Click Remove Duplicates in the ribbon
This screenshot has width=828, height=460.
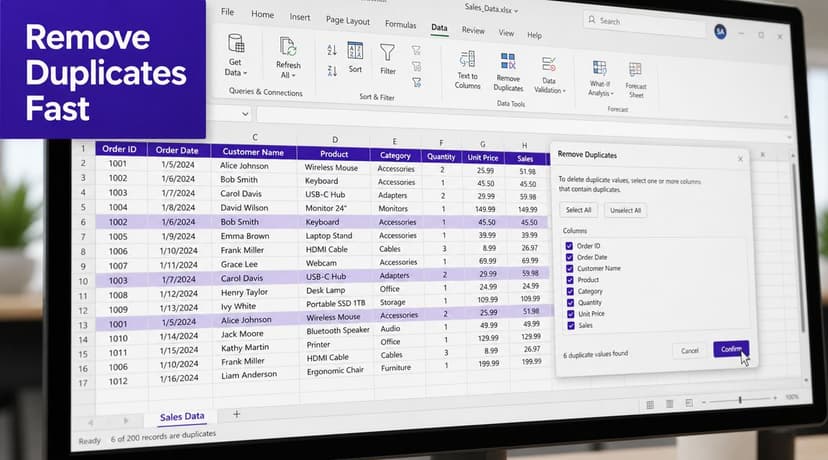[x=508, y=72]
